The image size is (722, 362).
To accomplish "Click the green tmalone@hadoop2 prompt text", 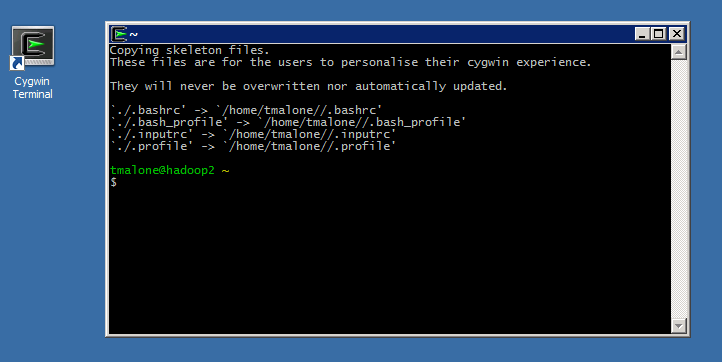I will 162,170.
